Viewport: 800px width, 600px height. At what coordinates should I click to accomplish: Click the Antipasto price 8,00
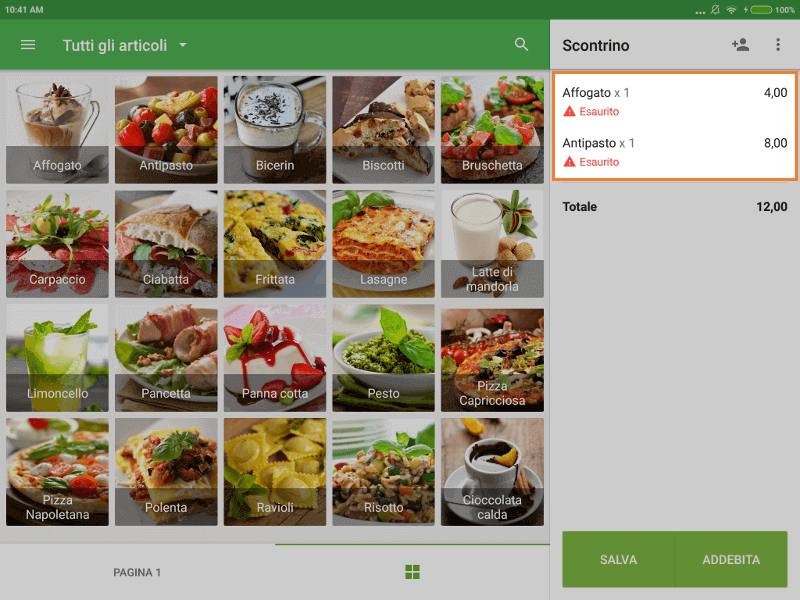(775, 143)
